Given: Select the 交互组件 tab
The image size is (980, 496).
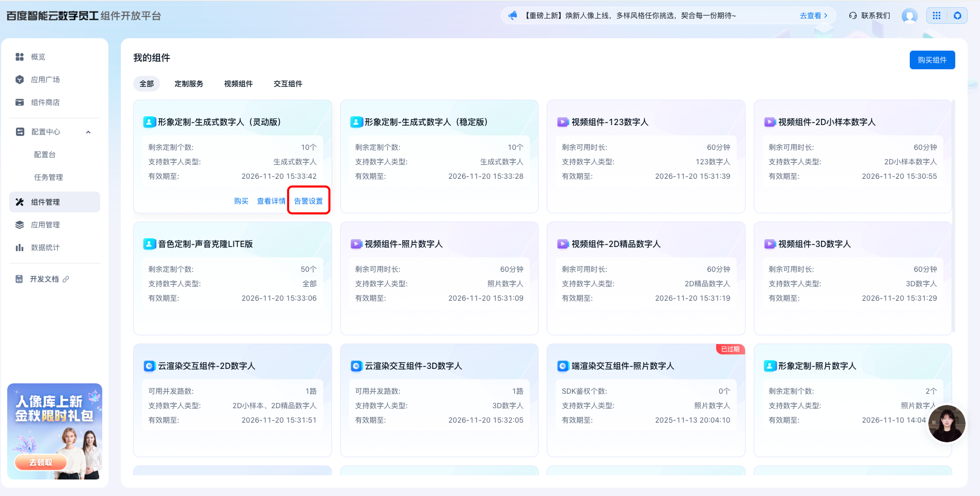Looking at the screenshot, I should [288, 84].
